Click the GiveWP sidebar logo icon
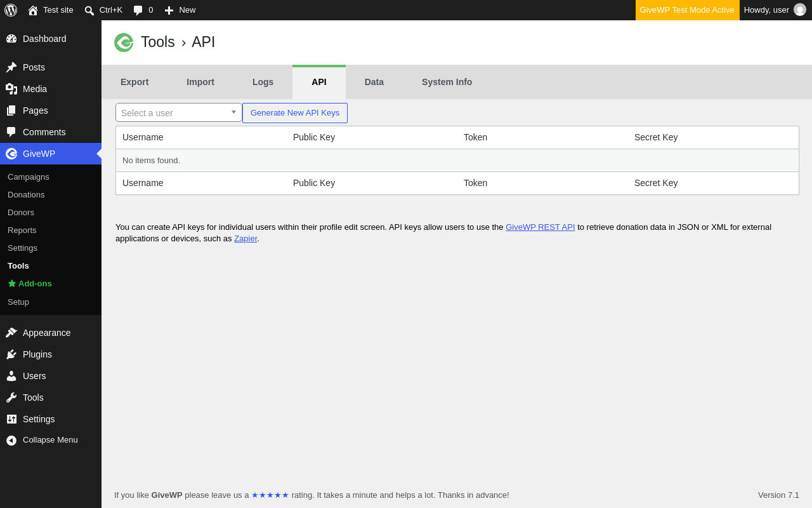 click(x=11, y=154)
